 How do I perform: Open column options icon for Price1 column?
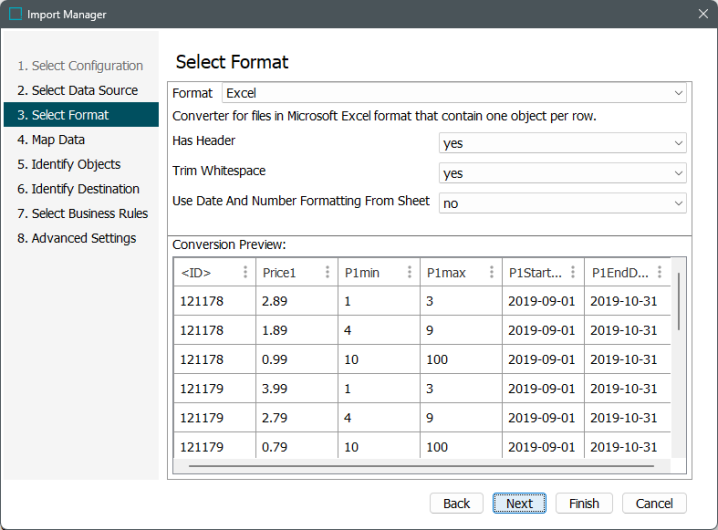point(327,272)
